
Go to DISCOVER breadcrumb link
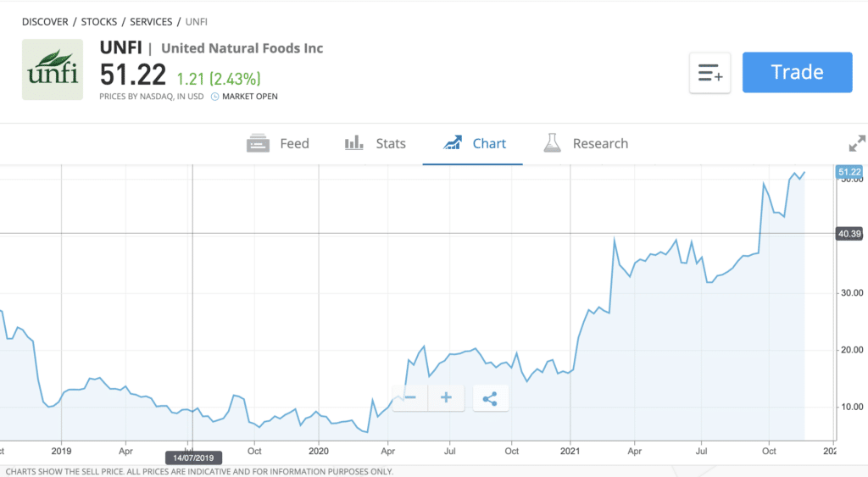(46, 22)
